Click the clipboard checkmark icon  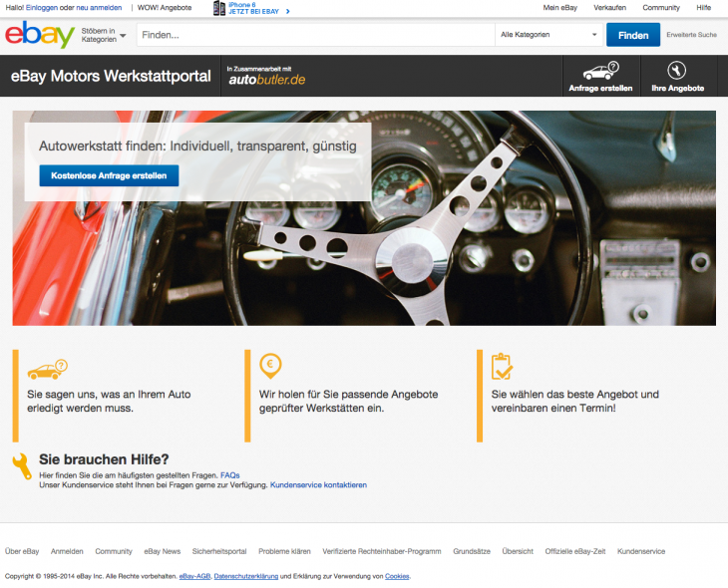[x=502, y=366]
